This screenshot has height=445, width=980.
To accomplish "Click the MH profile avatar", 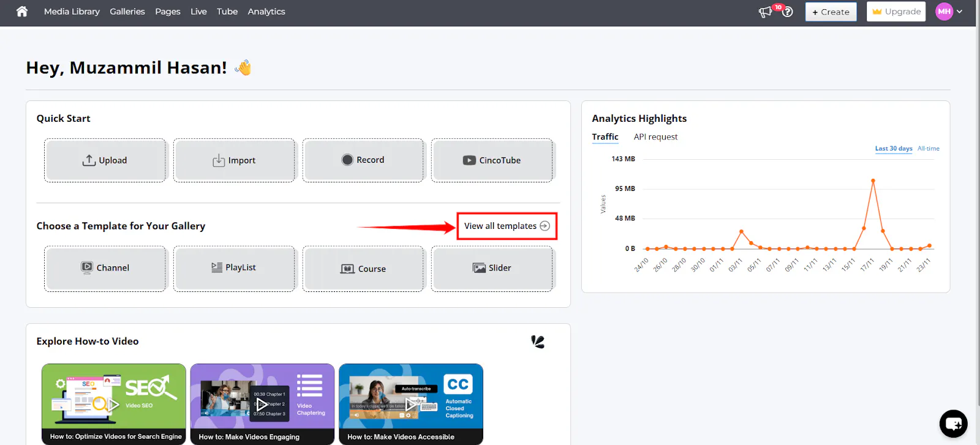I will point(944,12).
